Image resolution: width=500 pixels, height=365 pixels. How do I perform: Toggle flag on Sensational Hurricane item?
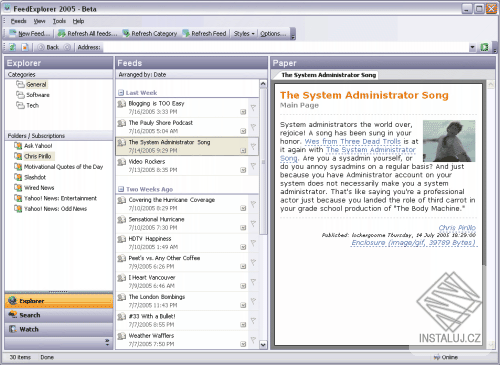[253, 224]
